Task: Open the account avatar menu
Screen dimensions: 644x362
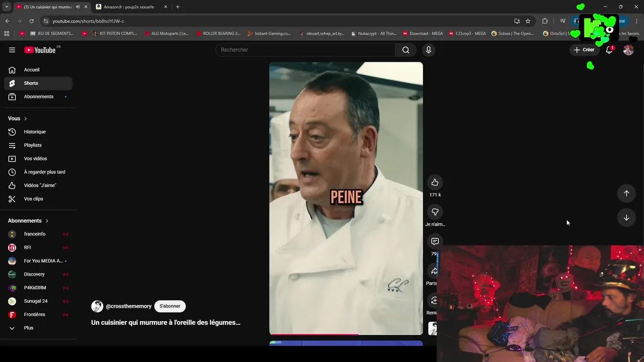Action: point(628,50)
